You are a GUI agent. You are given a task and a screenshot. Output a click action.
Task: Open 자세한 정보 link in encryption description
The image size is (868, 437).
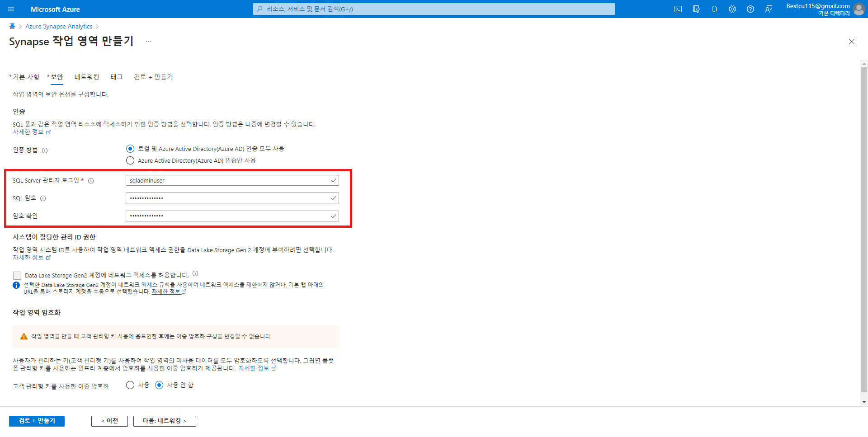point(257,368)
